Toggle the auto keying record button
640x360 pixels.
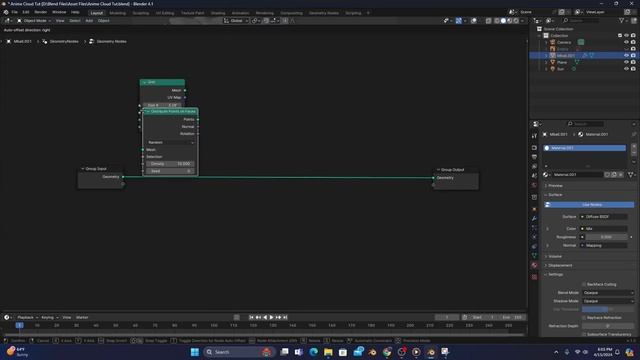pyautogui.click(x=237, y=317)
